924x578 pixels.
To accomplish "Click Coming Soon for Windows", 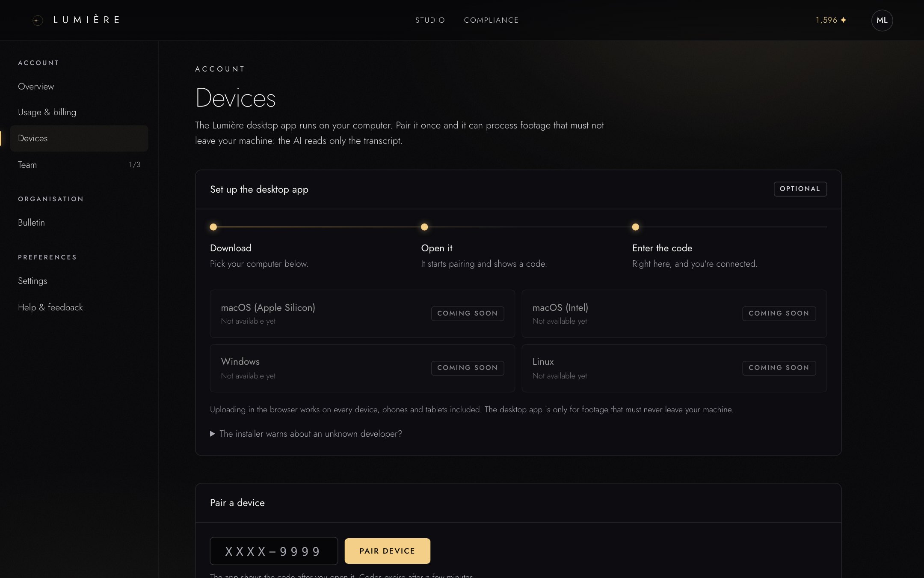I will 467,368.
